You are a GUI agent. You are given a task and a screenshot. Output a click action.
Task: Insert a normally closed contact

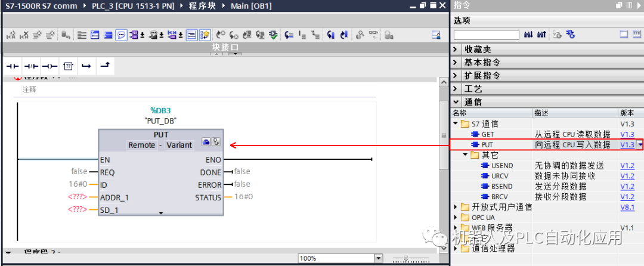31,66
